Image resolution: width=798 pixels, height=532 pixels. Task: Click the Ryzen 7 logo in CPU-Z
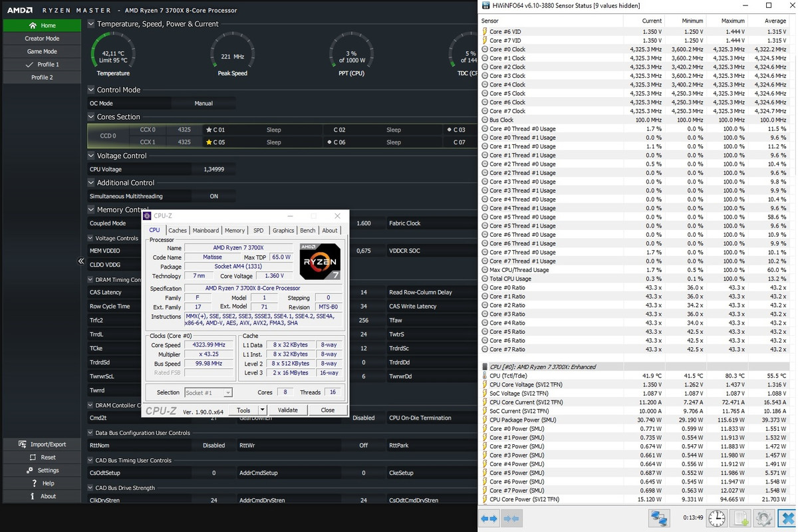321,261
